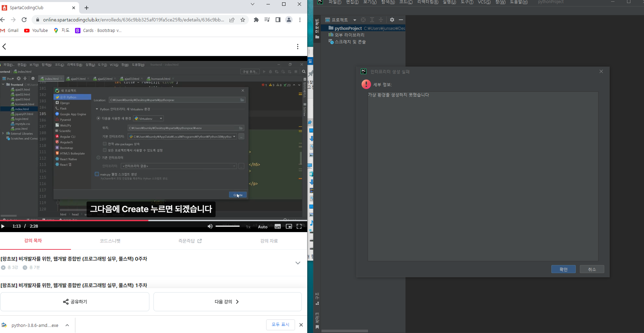Screen dimensions: 644x333
Task: Switch to the 강의 목차 tab
Action: (x=33, y=241)
